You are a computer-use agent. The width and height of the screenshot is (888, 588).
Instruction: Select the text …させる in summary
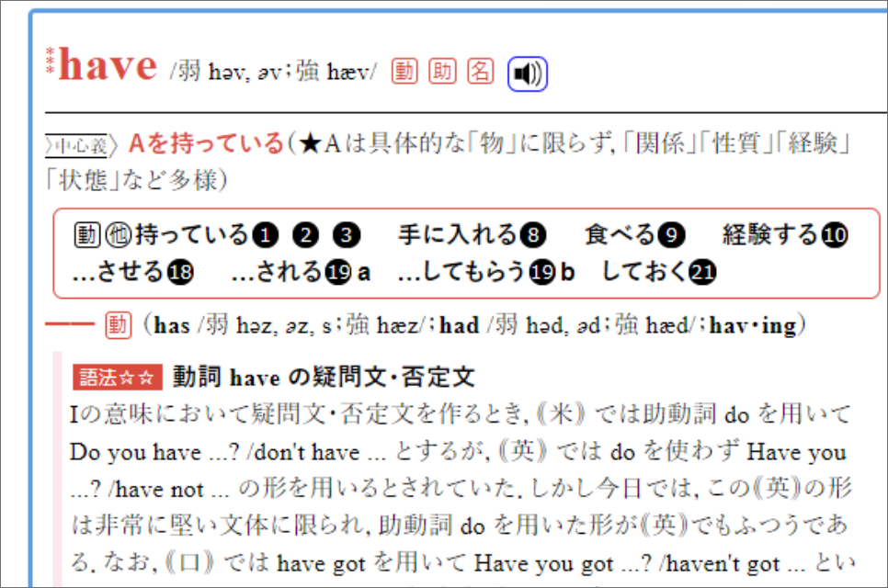pos(119,272)
